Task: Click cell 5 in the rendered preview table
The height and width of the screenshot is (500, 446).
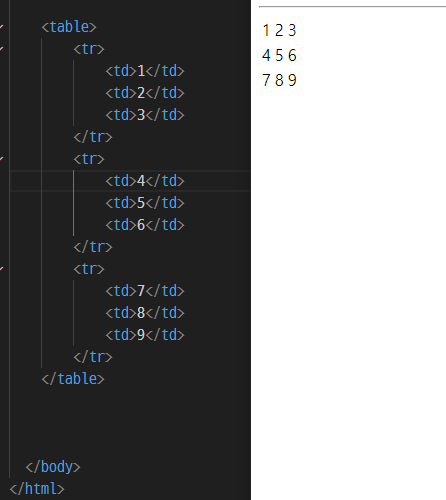Action: [x=279, y=55]
